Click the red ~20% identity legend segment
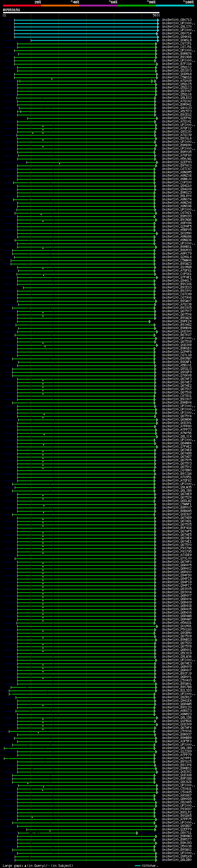The image size is (197, 868). click(x=22, y=6)
